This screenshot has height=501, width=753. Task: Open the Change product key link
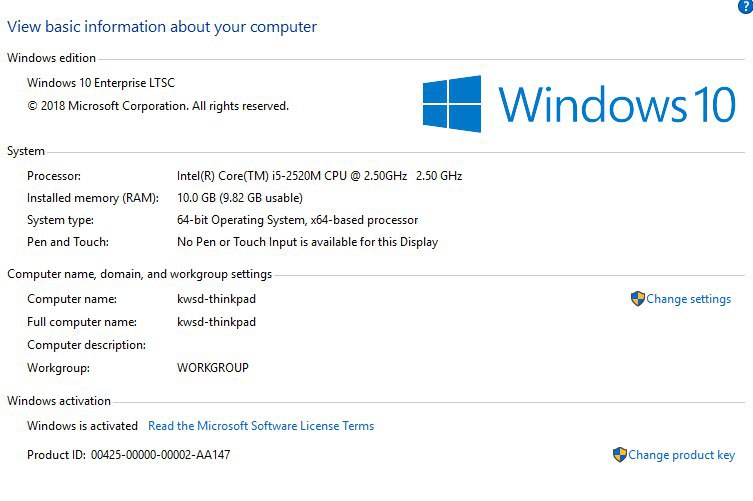point(681,454)
